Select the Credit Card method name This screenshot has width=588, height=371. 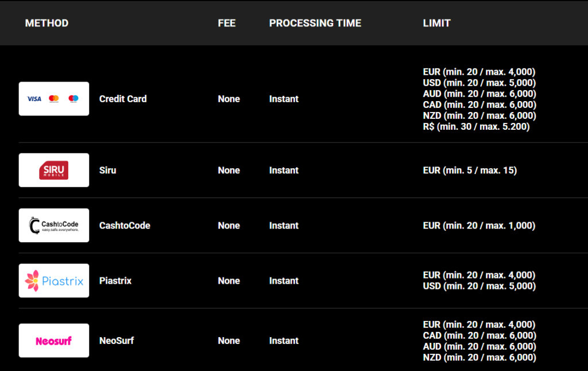tap(123, 99)
